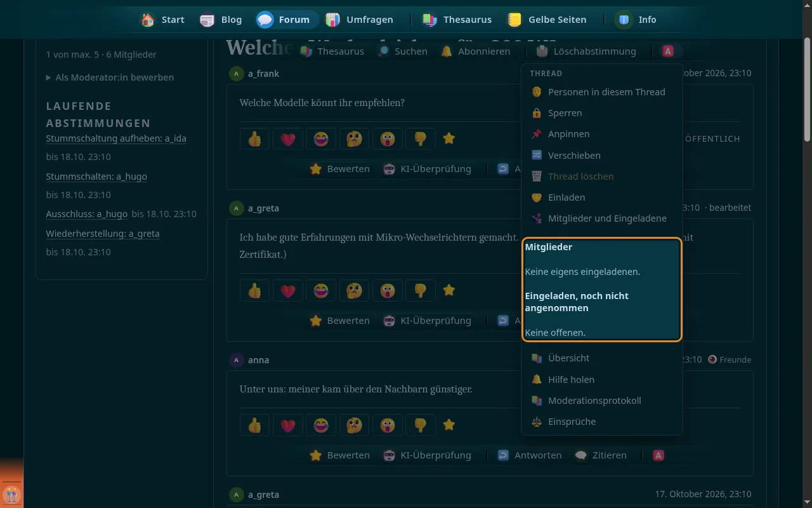Image resolution: width=812 pixels, height=508 pixels.
Task: Click Hilfe holen in the menu
Action: coord(601,380)
